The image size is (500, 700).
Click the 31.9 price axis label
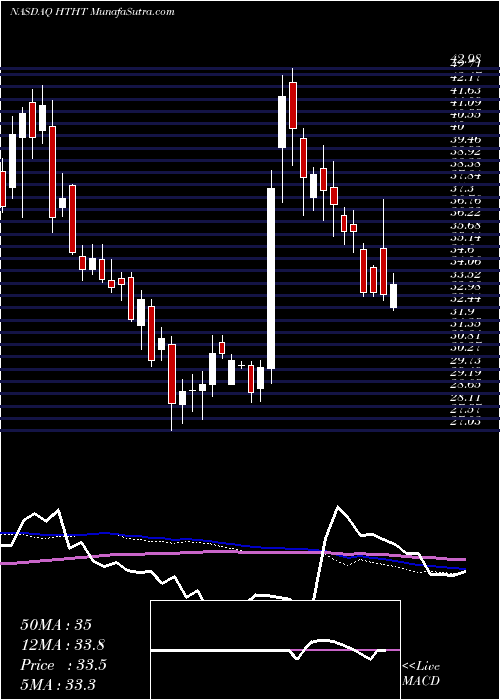[x=462, y=312]
